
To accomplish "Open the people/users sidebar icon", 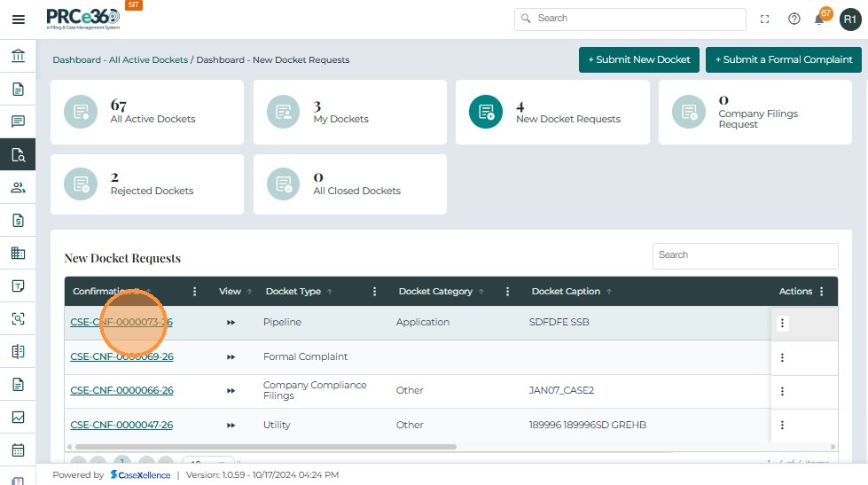I will [x=18, y=187].
